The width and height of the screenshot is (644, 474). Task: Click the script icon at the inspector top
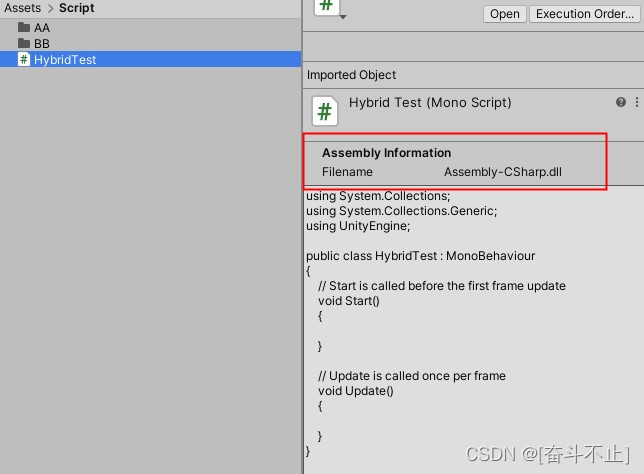pos(327,6)
